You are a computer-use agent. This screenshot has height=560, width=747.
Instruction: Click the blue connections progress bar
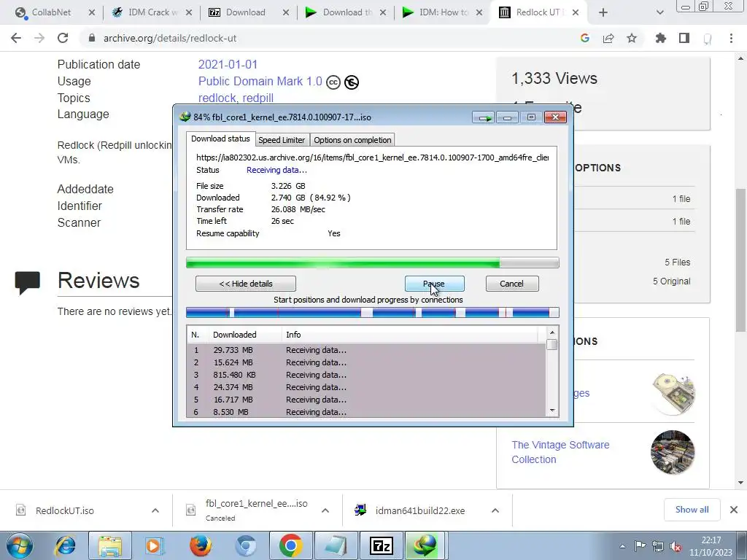pyautogui.click(x=372, y=312)
